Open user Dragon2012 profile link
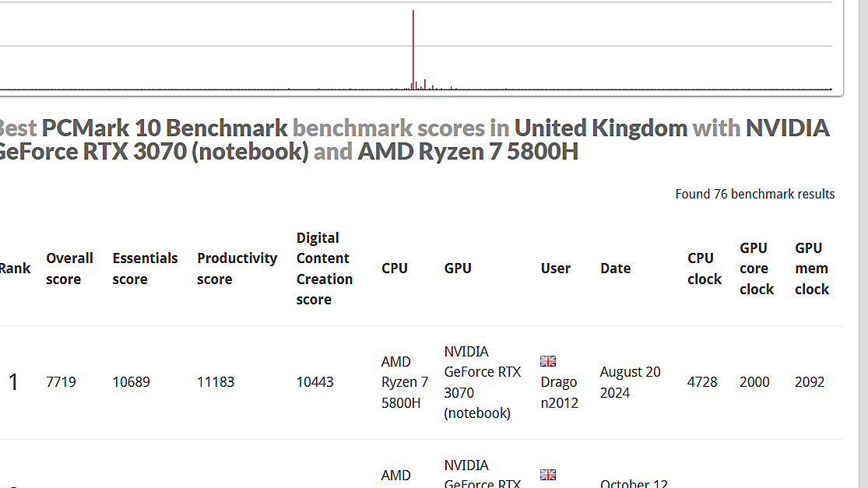This screenshot has height=488, width=868. [x=559, y=392]
